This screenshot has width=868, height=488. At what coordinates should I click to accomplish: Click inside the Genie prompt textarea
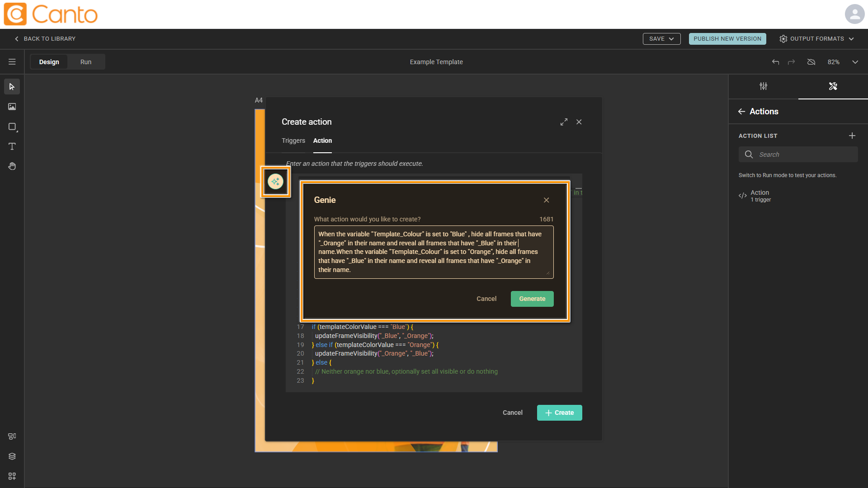(434, 252)
